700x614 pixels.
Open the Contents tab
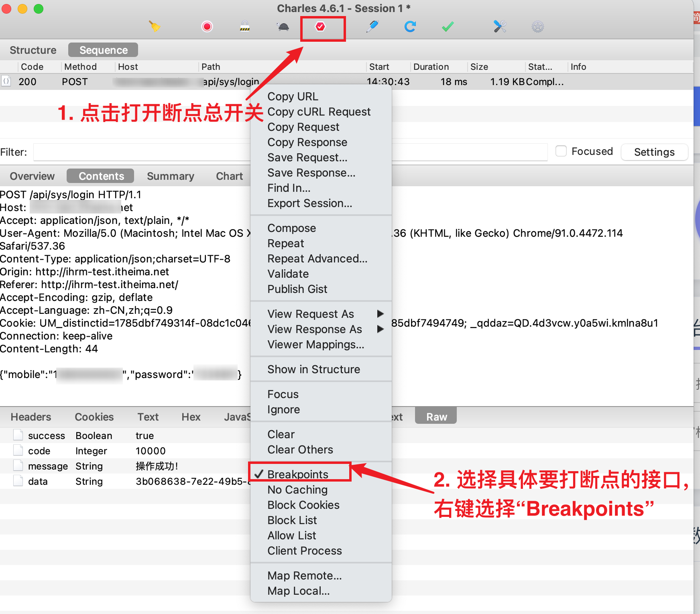[x=100, y=176]
